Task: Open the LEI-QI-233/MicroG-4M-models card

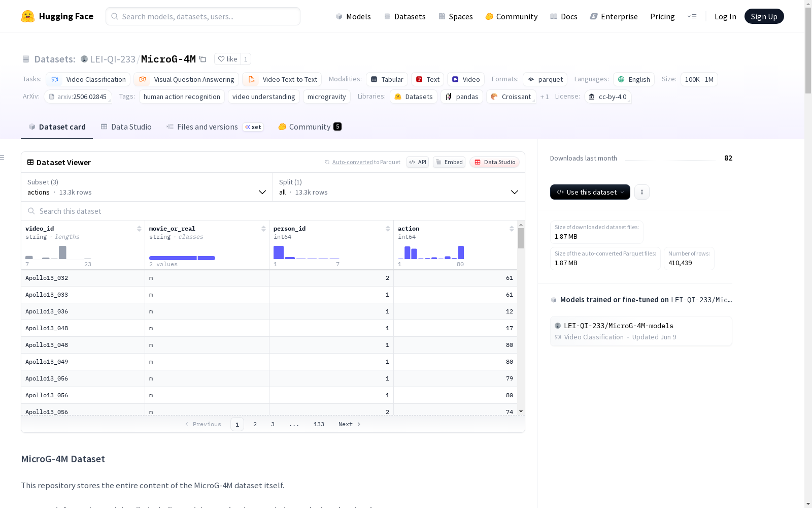Action: (x=641, y=331)
